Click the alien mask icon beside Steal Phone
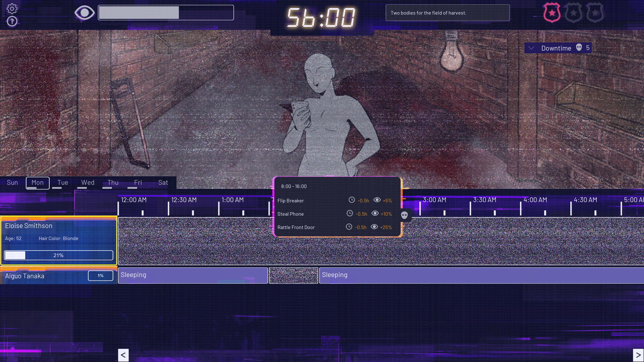Viewport: 644px width, 362px height. [404, 216]
